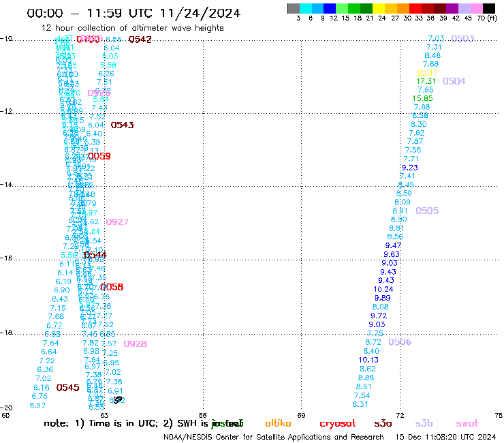Screen dimensions: 504x443
Task: Click the wave height value 7.51
Action: tap(104, 82)
